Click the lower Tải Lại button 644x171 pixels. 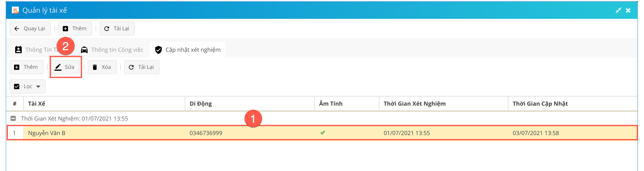142,67
